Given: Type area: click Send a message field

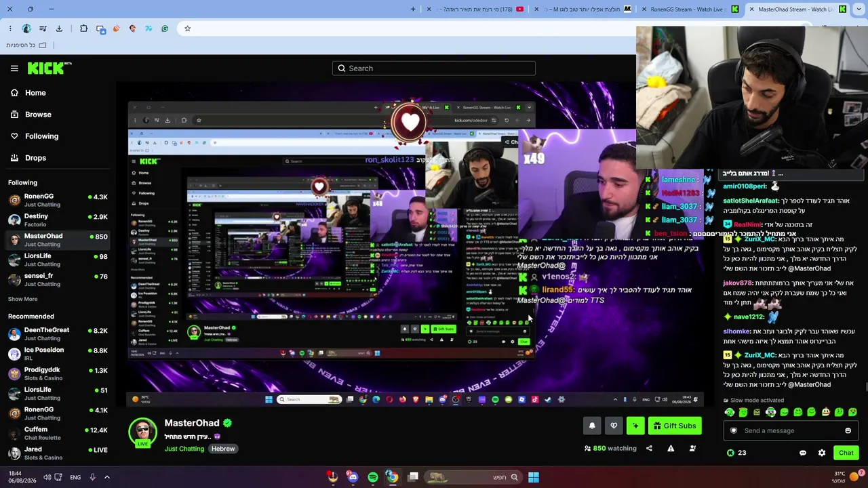Looking at the screenshot, I should (790, 430).
